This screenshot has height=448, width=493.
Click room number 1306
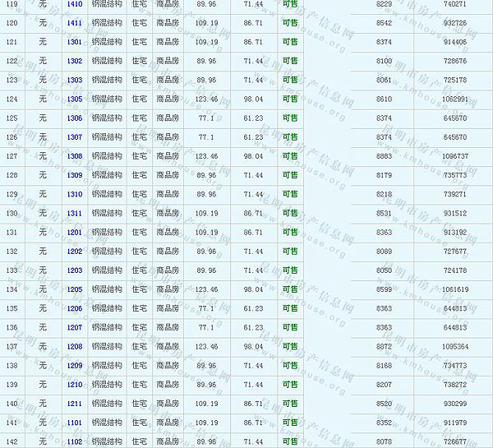tap(75, 118)
